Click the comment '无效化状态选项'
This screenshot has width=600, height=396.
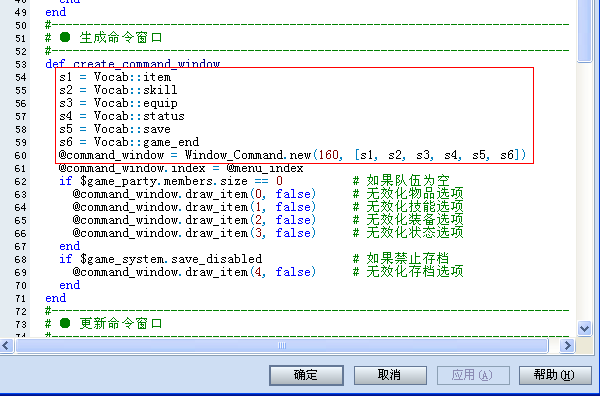(x=415, y=233)
